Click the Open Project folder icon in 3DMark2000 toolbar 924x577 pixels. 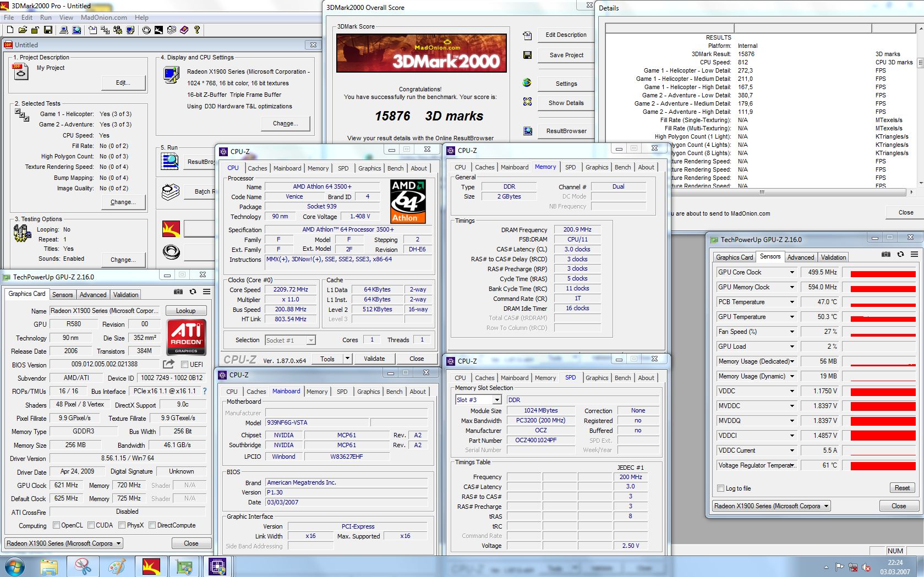point(23,30)
